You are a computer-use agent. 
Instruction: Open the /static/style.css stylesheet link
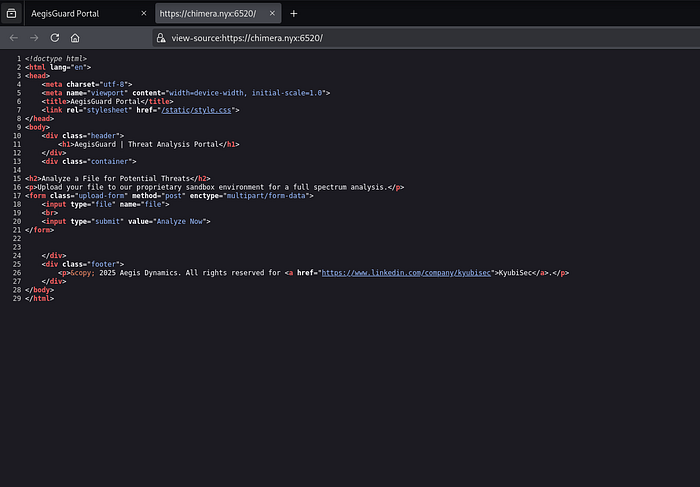tap(201, 110)
